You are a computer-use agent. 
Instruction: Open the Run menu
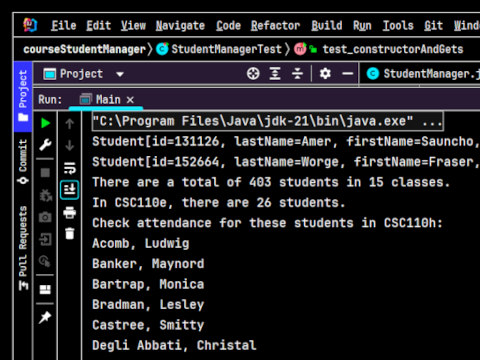[x=362, y=26]
